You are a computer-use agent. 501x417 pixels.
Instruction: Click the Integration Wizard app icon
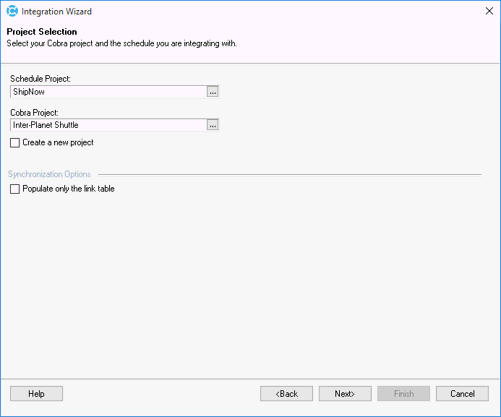click(12, 11)
